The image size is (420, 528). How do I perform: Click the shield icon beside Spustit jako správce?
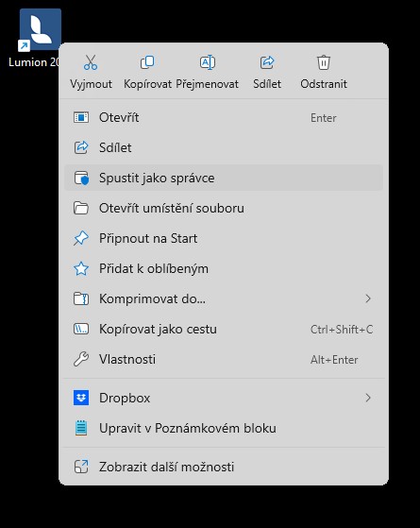tap(81, 178)
